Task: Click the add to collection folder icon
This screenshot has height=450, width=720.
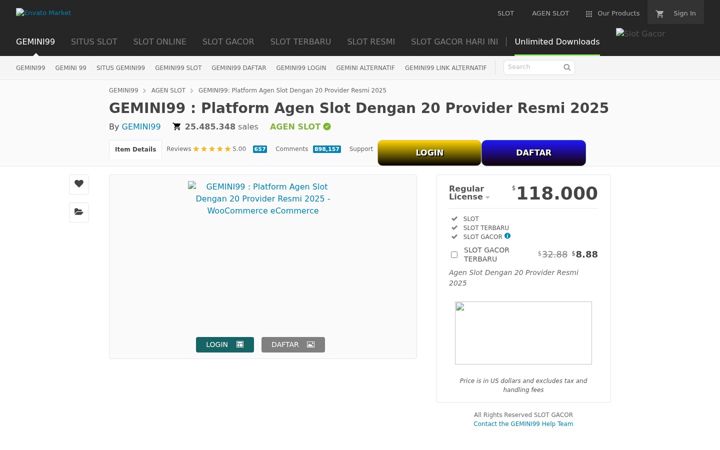Action: tap(79, 212)
